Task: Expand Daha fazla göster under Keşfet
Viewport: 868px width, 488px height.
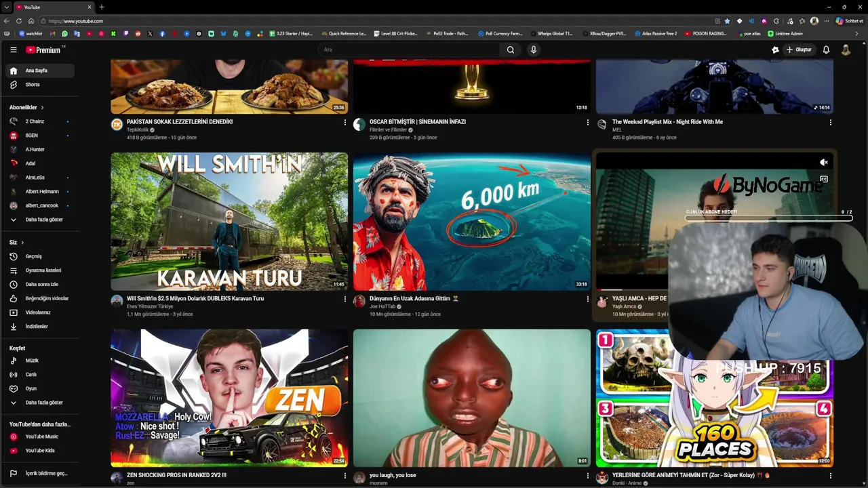Action: click(40, 403)
